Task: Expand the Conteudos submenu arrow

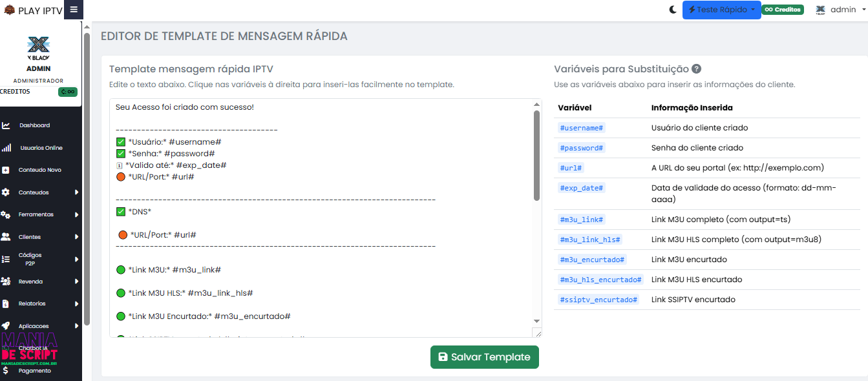Action: (76, 192)
